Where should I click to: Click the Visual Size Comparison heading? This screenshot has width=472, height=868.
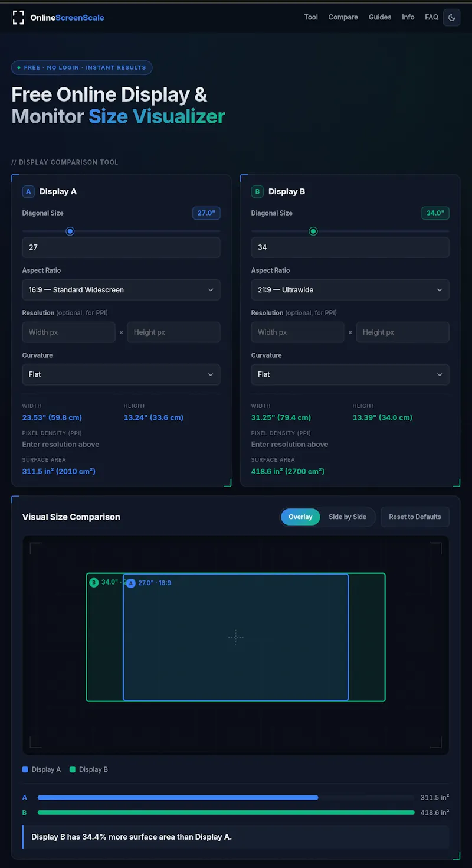(x=71, y=517)
